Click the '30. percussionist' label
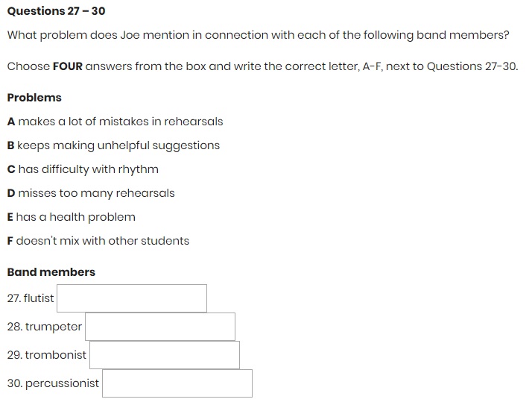The height and width of the screenshot is (405, 532). pyautogui.click(x=53, y=383)
